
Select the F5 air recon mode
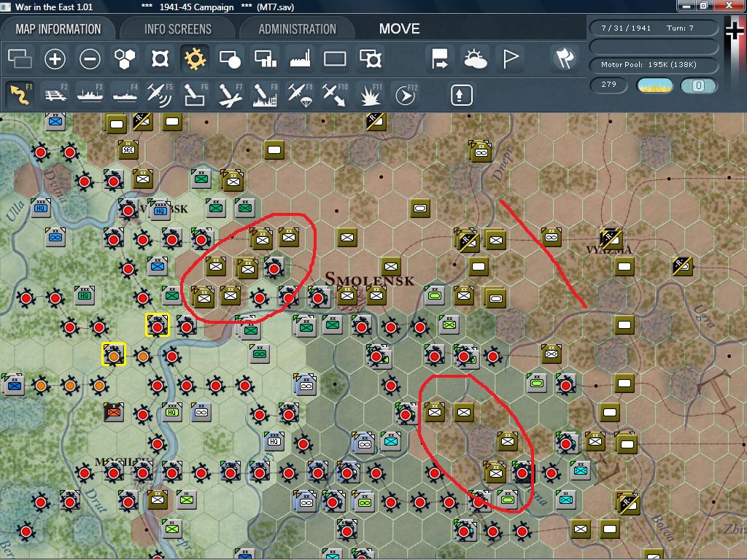click(160, 95)
